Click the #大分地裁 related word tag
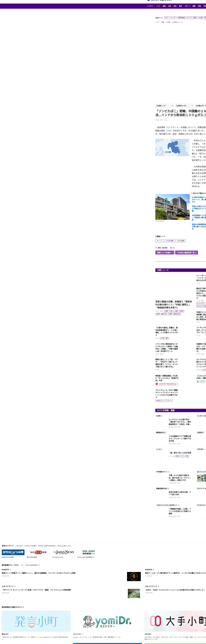The height and width of the screenshot is (644, 206). (x=170, y=241)
